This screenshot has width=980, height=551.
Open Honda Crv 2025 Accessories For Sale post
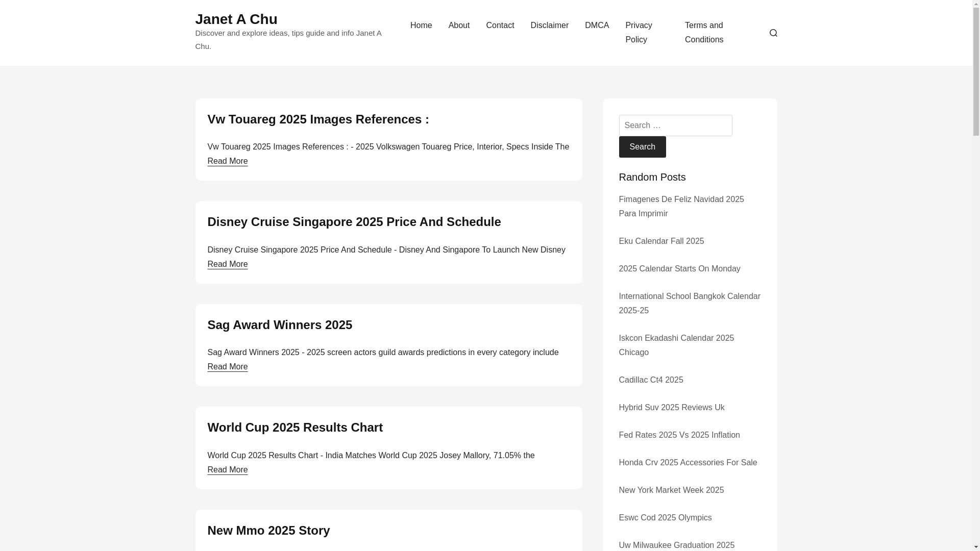coord(688,463)
